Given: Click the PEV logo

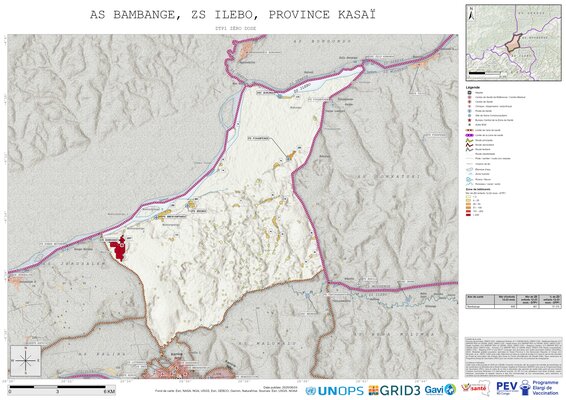Looking at the screenshot, I should (507, 388).
